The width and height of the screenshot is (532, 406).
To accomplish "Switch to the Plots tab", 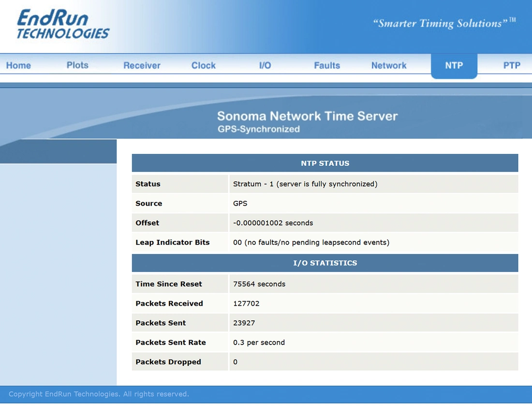I will pyautogui.click(x=77, y=65).
